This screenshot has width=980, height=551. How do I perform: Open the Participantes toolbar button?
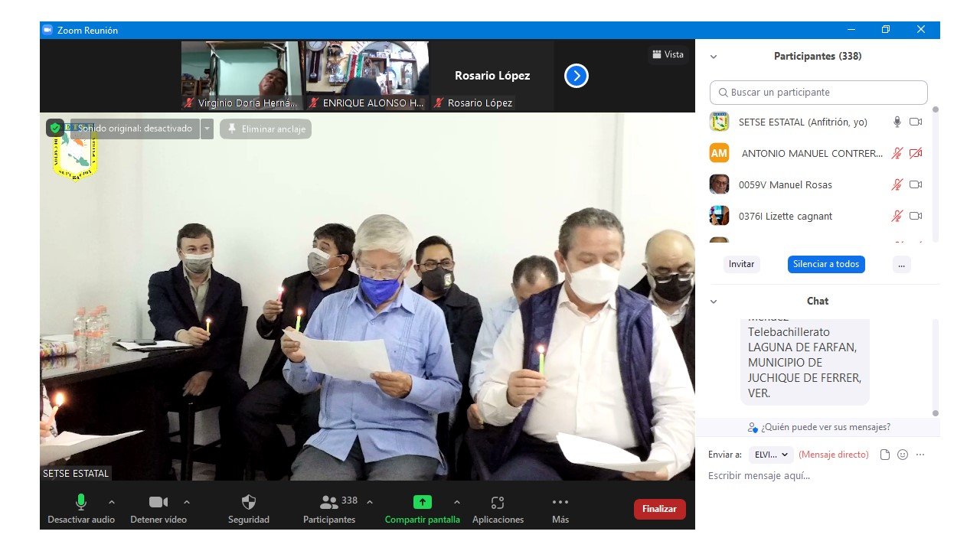tap(329, 509)
